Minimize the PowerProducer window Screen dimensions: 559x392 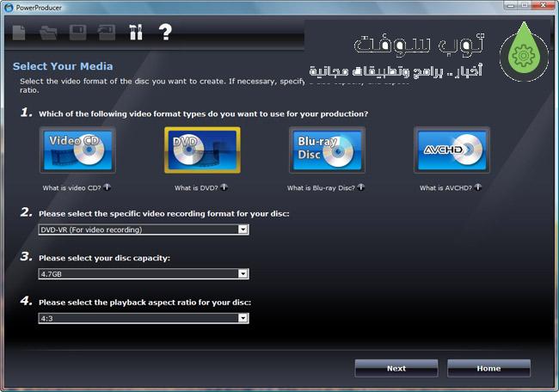[511, 5]
